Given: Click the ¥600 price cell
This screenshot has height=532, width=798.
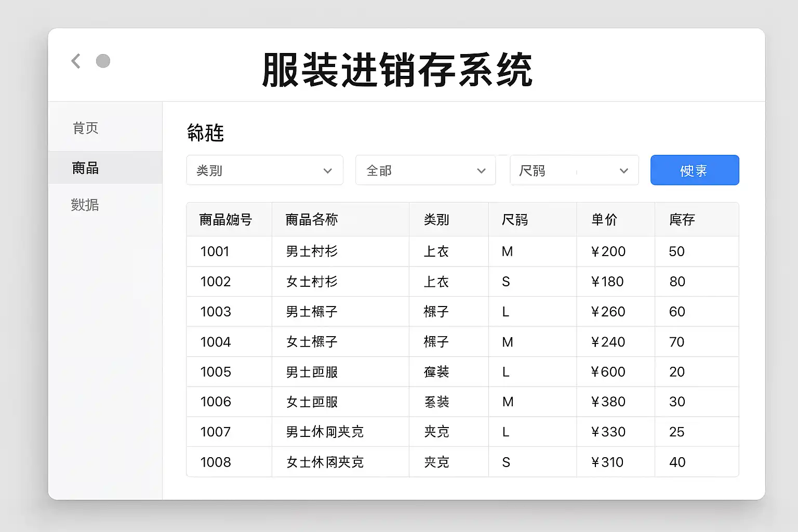Looking at the screenshot, I should [608, 372].
